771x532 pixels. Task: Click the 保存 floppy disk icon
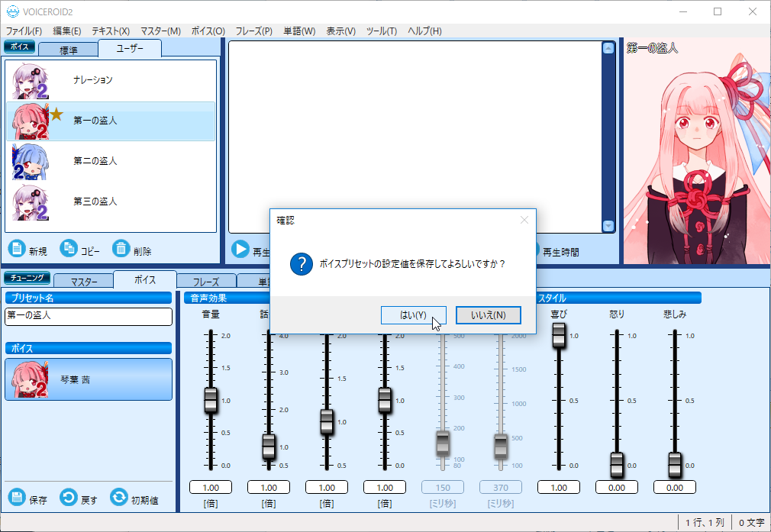[17, 497]
